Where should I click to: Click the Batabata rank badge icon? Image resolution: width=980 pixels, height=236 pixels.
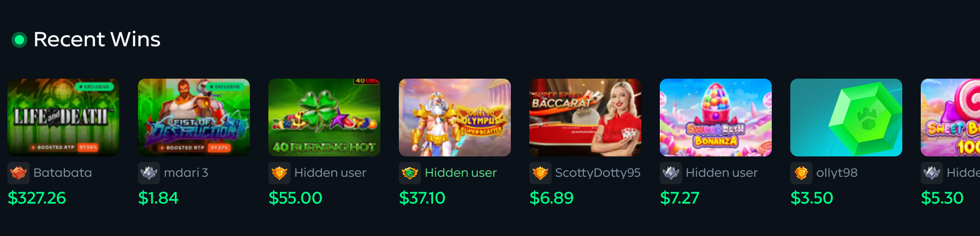tap(19, 173)
